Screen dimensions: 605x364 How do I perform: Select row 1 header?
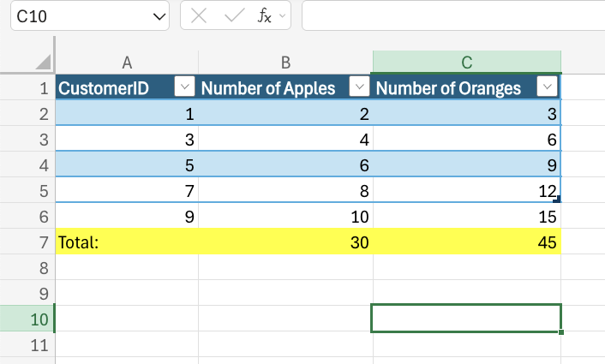point(27,87)
